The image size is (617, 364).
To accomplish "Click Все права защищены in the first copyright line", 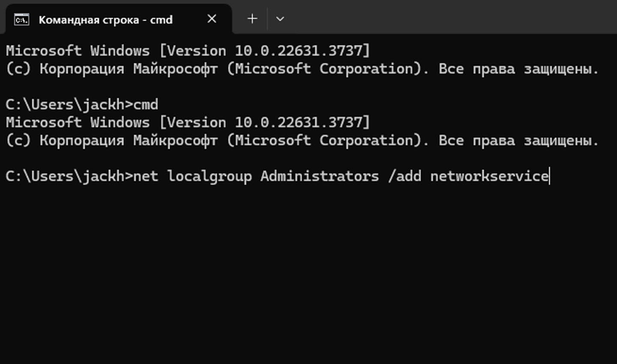I will coord(518,69).
